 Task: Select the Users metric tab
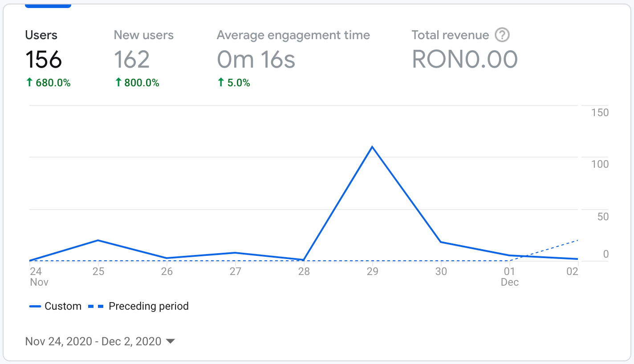(48, 58)
